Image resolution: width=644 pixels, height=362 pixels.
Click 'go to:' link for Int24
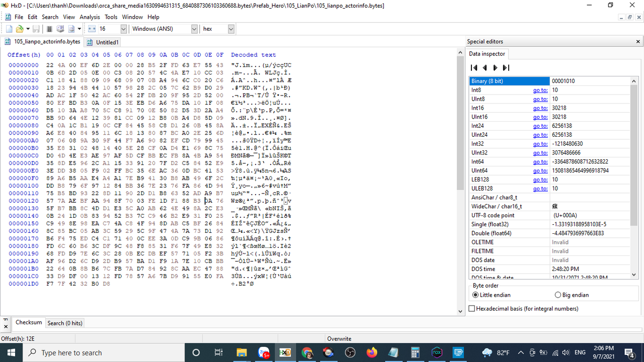(540, 126)
